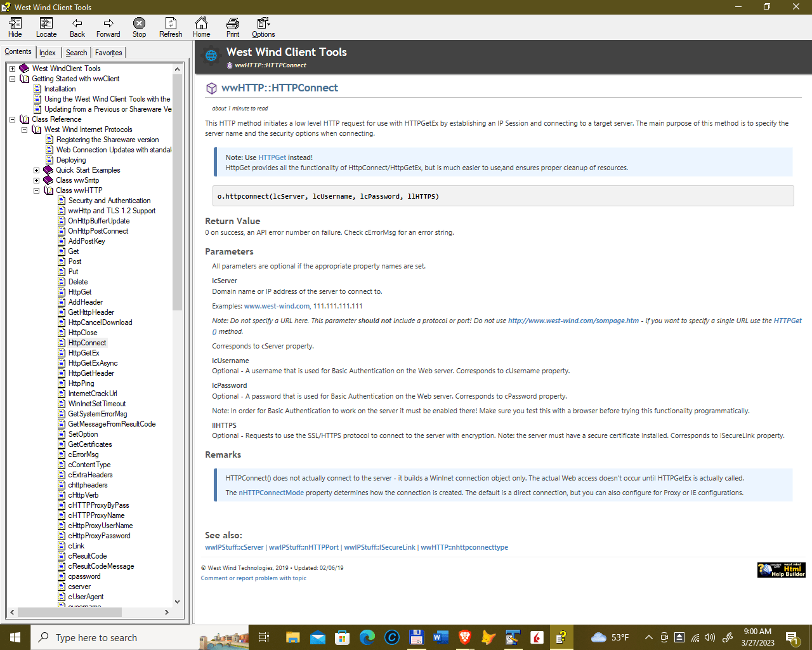The image size is (812, 650).
Task: Open the help viewer Options
Action: coord(263,27)
